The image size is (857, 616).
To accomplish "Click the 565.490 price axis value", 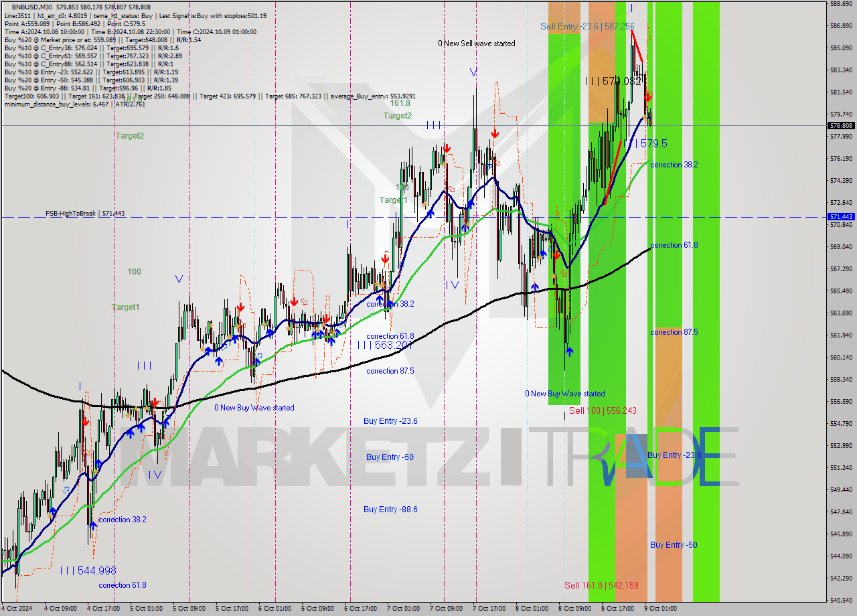I will pyautogui.click(x=841, y=291).
